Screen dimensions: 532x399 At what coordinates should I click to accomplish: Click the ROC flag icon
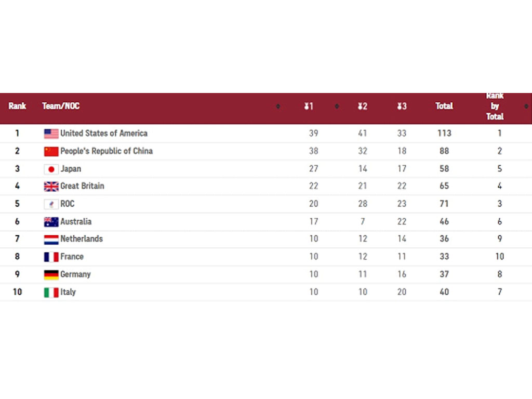tap(51, 204)
